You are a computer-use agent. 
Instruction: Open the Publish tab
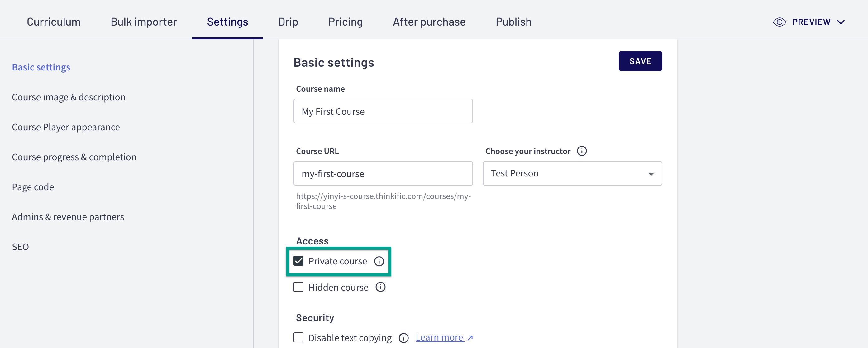point(513,22)
